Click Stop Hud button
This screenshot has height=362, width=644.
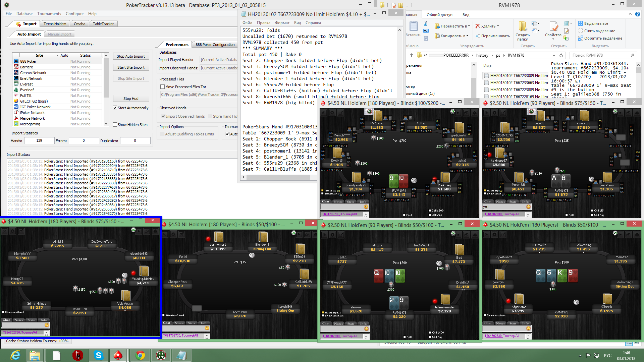[x=131, y=99]
